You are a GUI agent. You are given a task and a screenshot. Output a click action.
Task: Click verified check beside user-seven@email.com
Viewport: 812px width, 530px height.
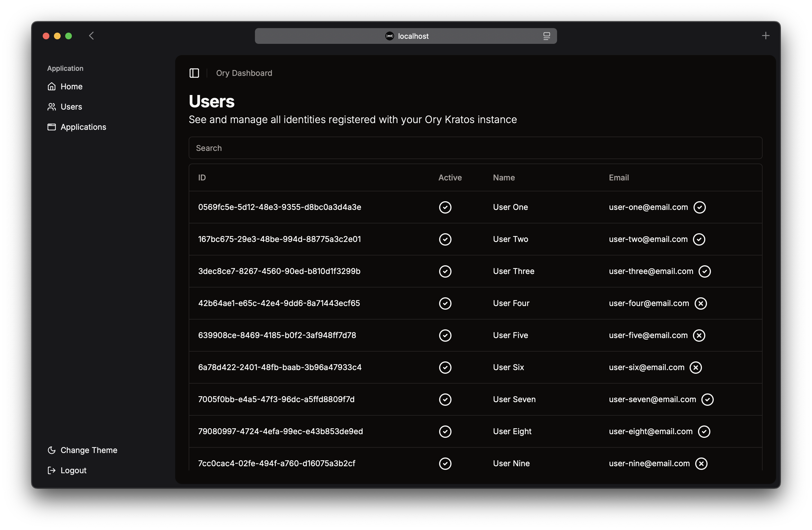pyautogui.click(x=708, y=400)
